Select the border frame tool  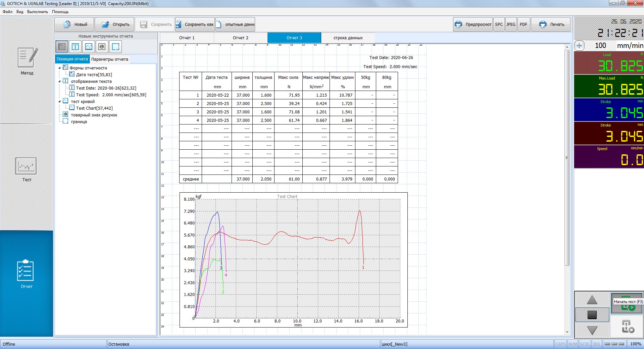pyautogui.click(x=115, y=47)
